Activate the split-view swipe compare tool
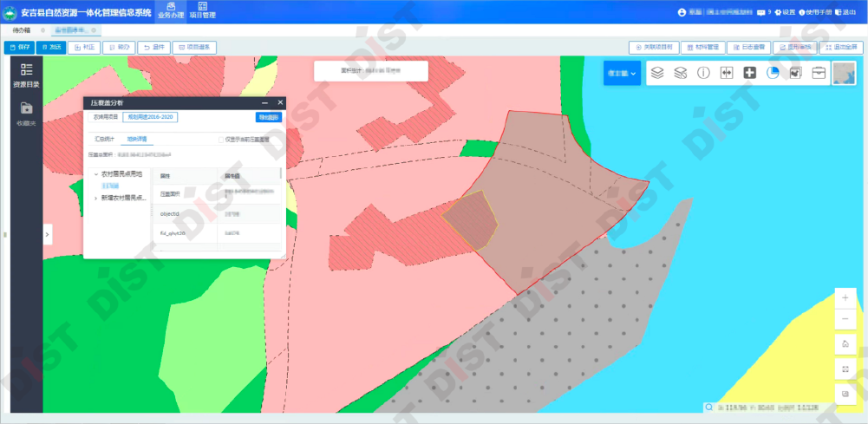Image resolution: width=868 pixels, height=424 pixels. tap(727, 74)
